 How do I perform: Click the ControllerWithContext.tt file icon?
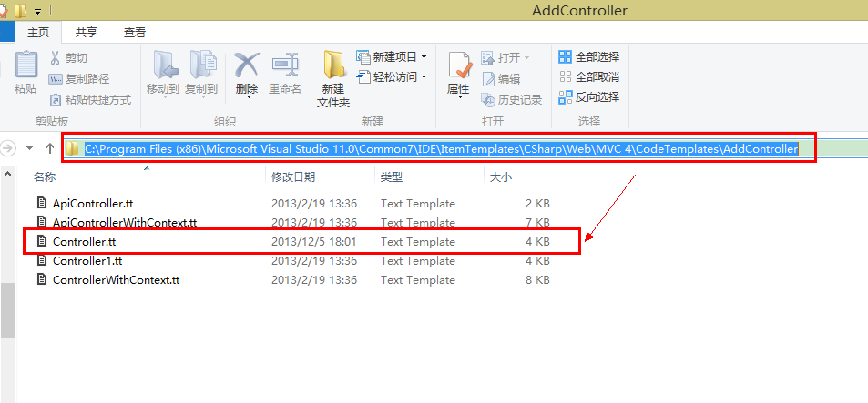click(x=42, y=279)
